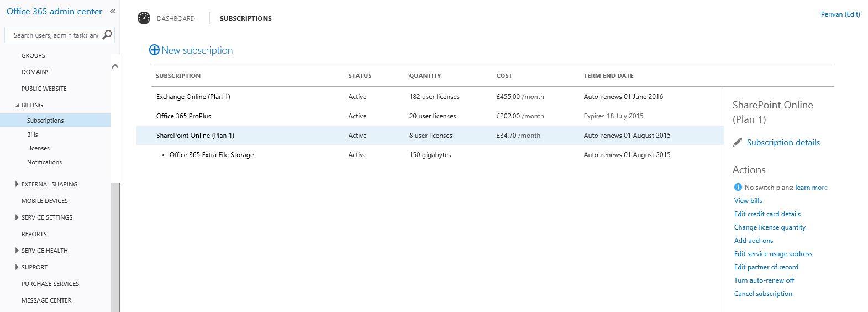The image size is (868, 312).
Task: Click View bills action
Action: [x=748, y=201]
